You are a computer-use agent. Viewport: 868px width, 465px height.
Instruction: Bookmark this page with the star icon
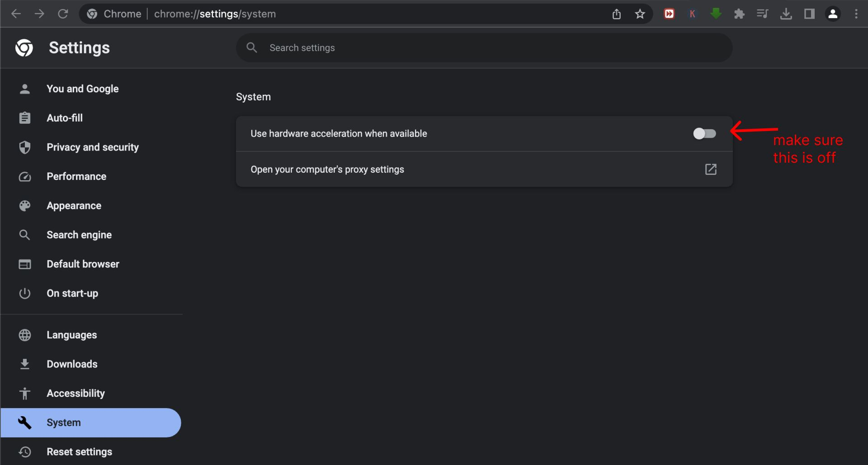[640, 14]
